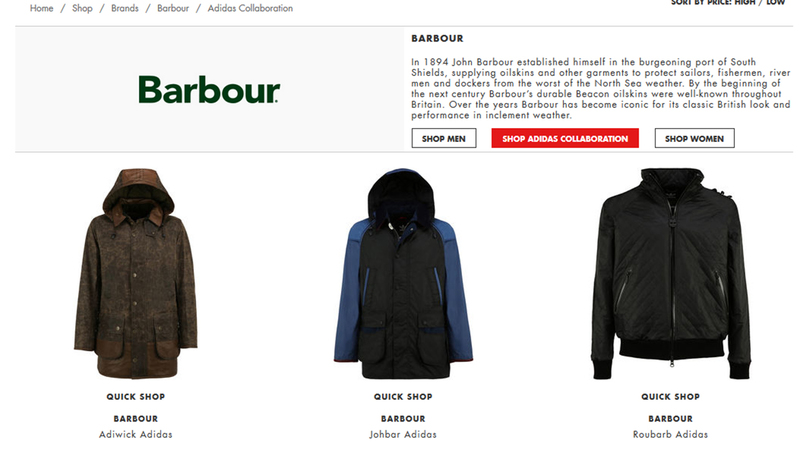Click the Shop Women button
The width and height of the screenshot is (800, 449).
pos(694,138)
